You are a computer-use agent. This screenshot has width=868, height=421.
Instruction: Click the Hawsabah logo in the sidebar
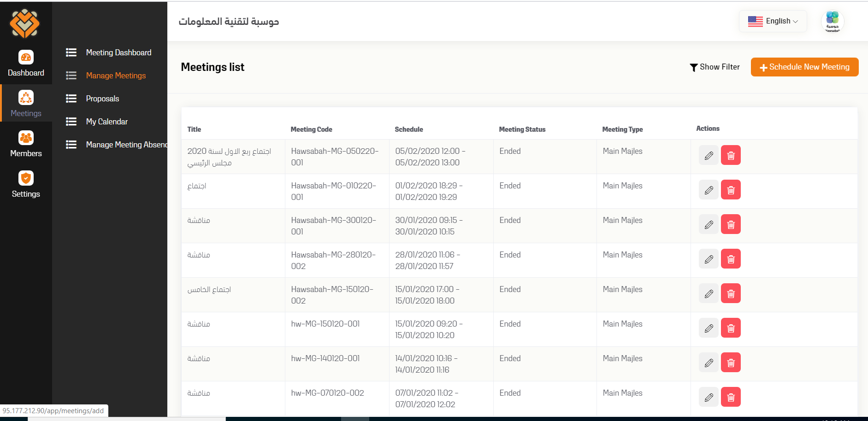(25, 23)
